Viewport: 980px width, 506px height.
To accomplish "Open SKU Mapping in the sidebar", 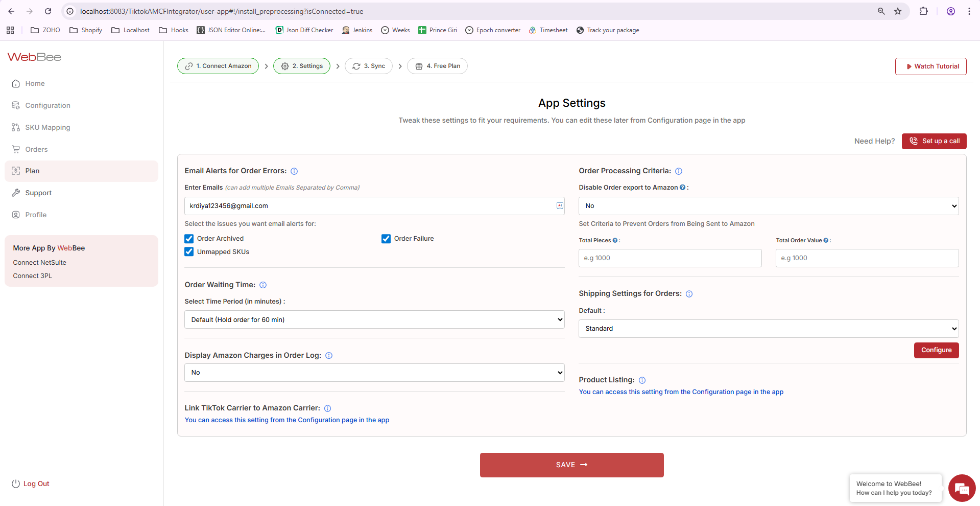I will pyautogui.click(x=47, y=127).
